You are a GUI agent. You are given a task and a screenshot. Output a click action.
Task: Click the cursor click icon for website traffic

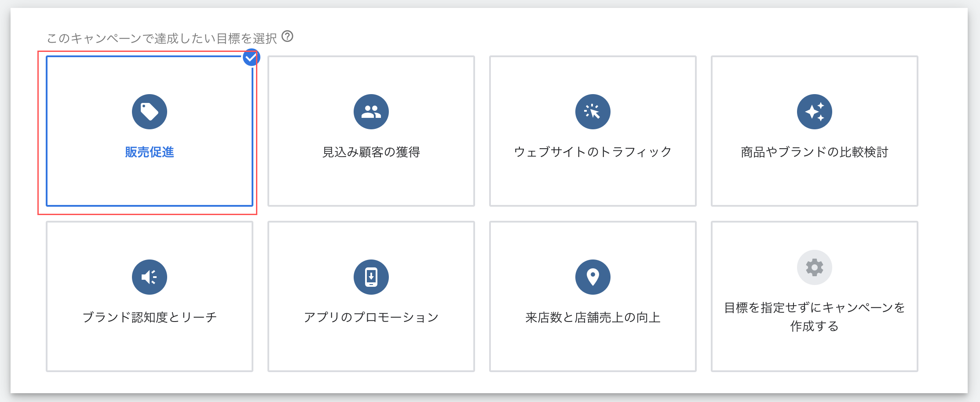click(x=593, y=112)
